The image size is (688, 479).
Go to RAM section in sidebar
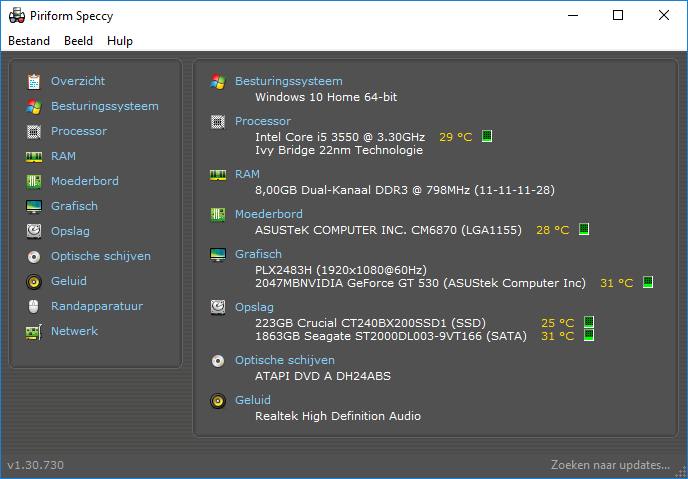[x=63, y=156]
